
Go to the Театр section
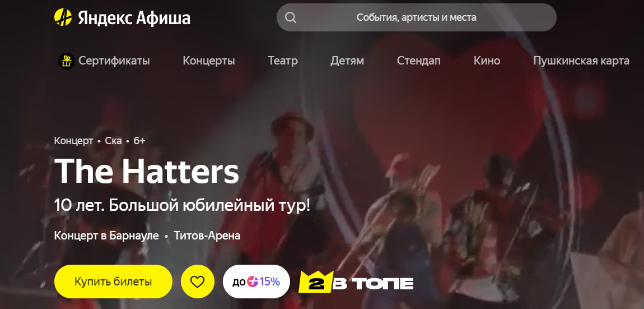point(283,61)
